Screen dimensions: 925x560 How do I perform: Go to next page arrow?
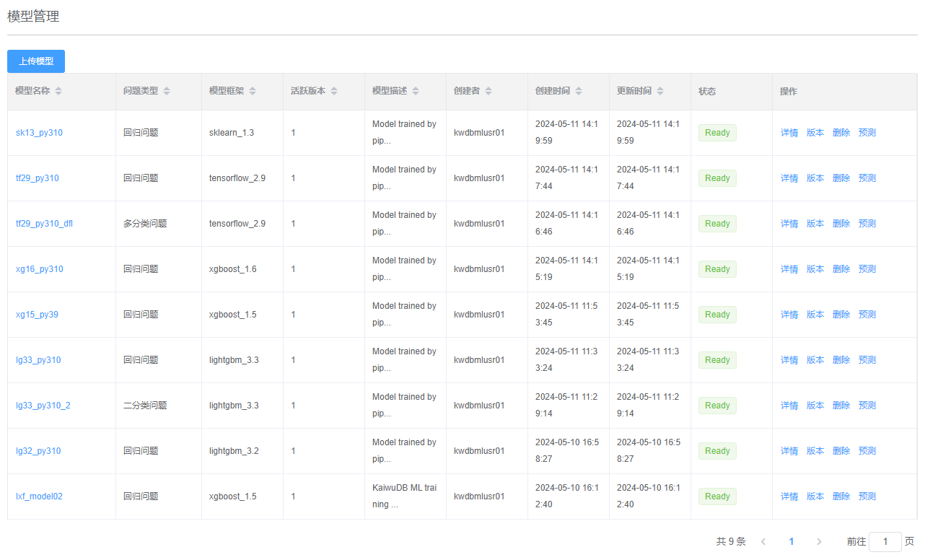point(819,541)
